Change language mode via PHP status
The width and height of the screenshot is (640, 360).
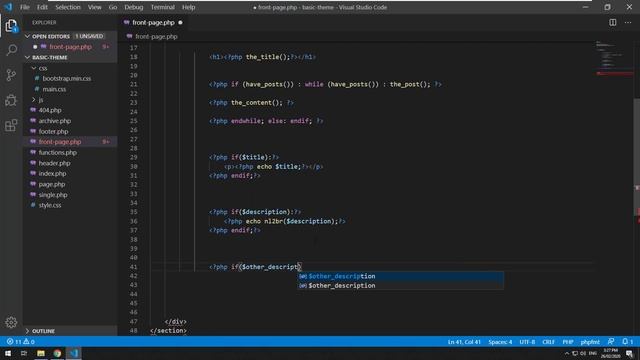(568, 342)
